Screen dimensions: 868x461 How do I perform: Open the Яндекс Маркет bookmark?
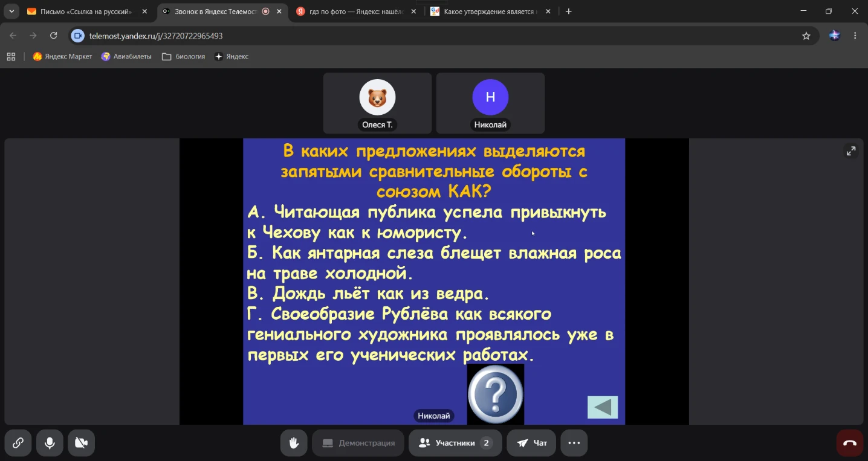pyautogui.click(x=62, y=56)
